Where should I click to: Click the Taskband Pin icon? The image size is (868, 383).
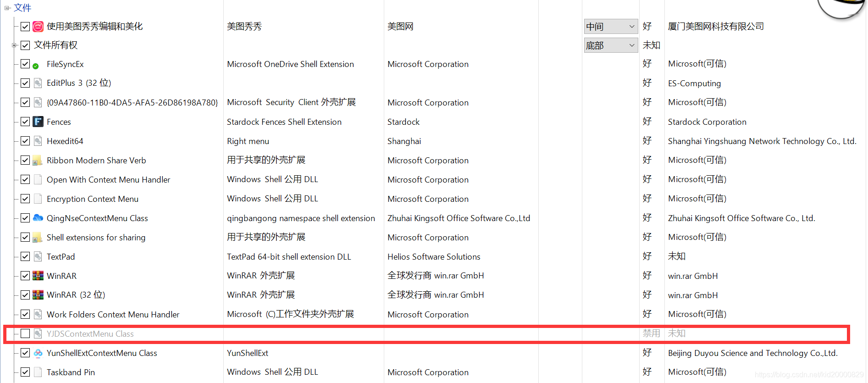click(x=38, y=372)
